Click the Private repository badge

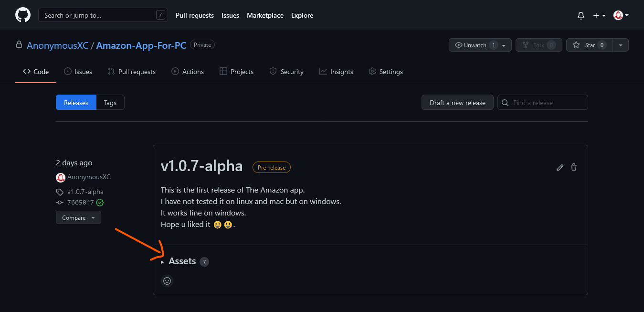[202, 44]
